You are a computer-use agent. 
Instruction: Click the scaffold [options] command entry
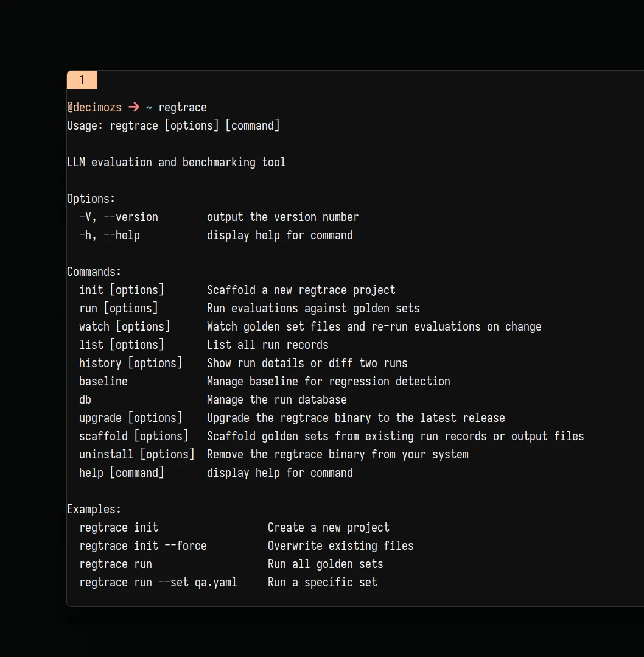[x=134, y=436]
